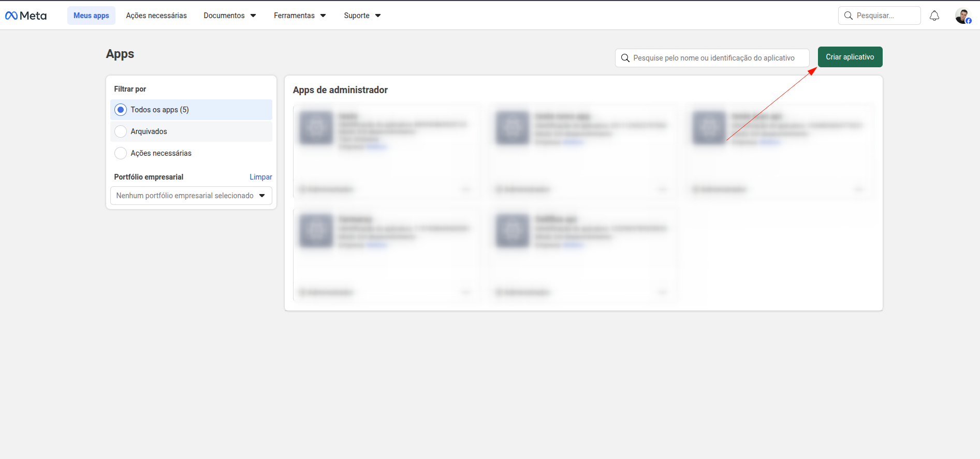Viewport: 980px width, 459px height.
Task: Expand the Documentos dropdown menu
Action: 229,16
